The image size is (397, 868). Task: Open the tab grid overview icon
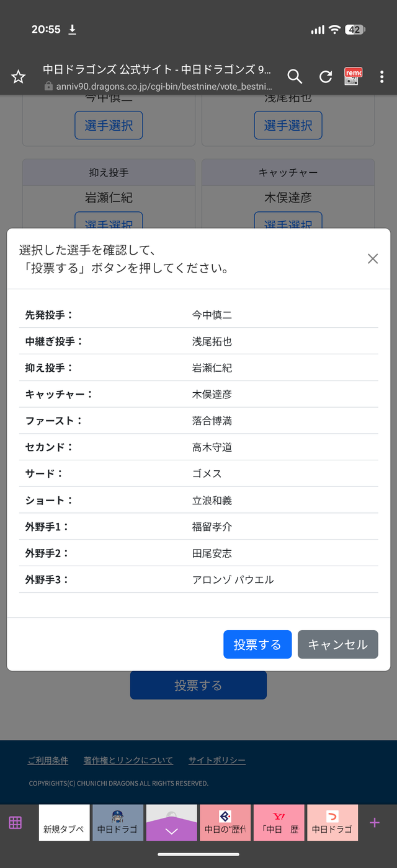point(16,823)
